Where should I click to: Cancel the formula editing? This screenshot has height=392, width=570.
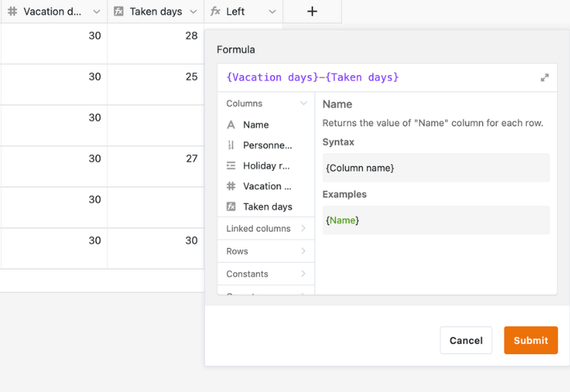(466, 340)
